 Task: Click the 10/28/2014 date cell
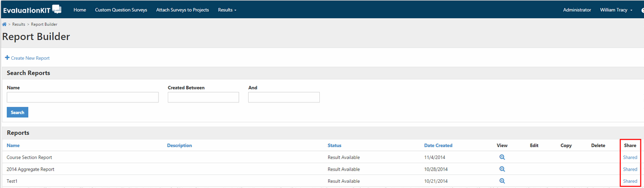[436, 169]
